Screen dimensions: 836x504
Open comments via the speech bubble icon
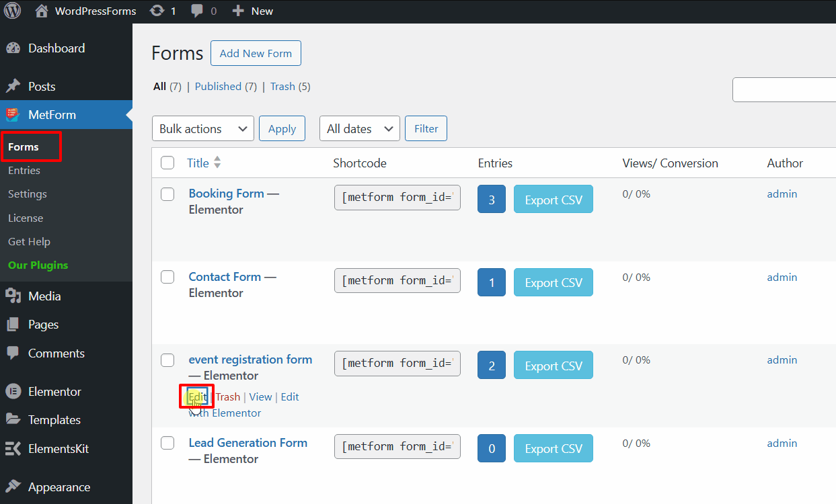click(196, 10)
